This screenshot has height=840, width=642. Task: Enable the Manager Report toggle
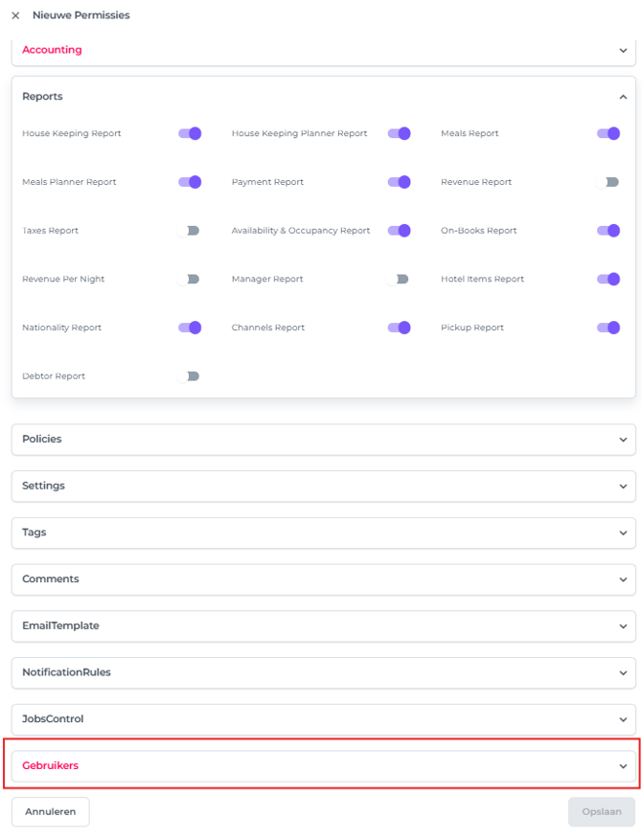399,280
